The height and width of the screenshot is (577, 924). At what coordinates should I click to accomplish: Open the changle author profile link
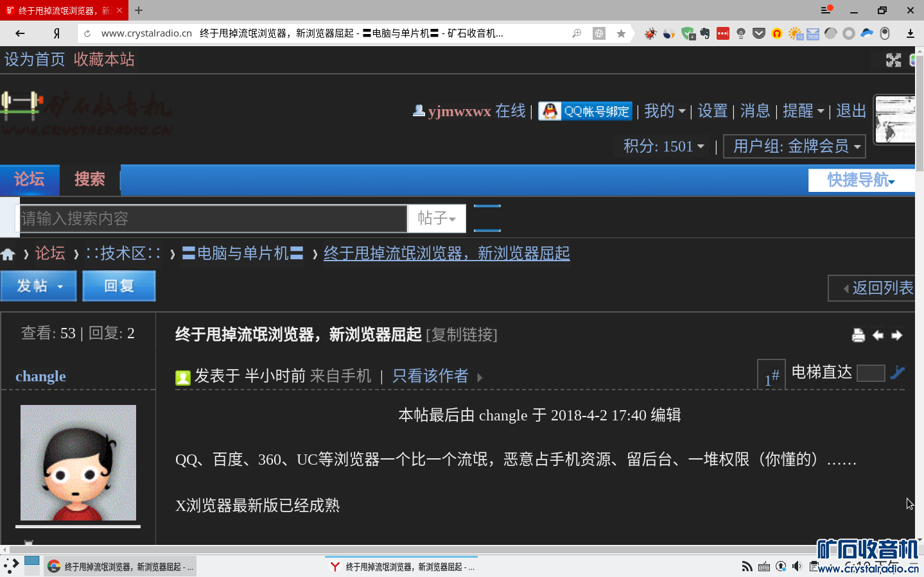(x=40, y=376)
